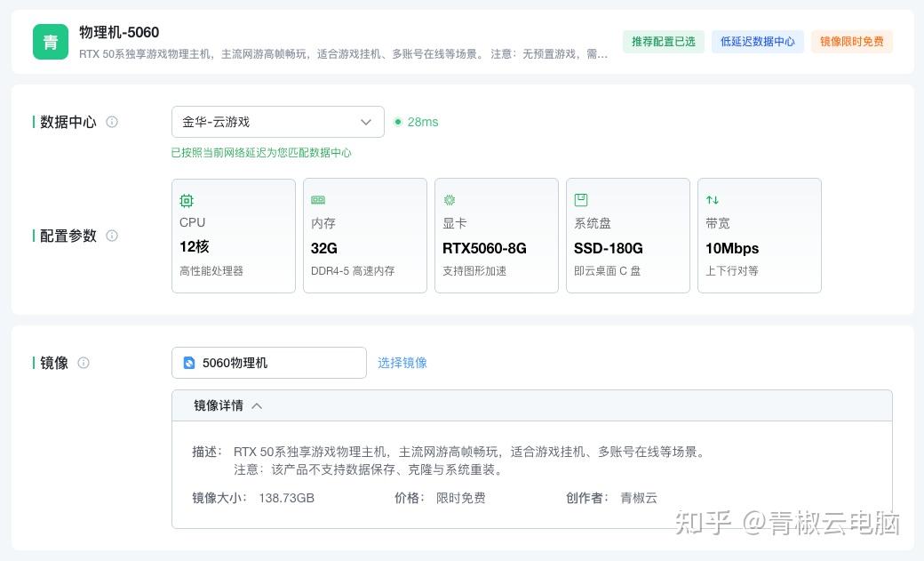Click the 内存 memory icon

coord(318,200)
